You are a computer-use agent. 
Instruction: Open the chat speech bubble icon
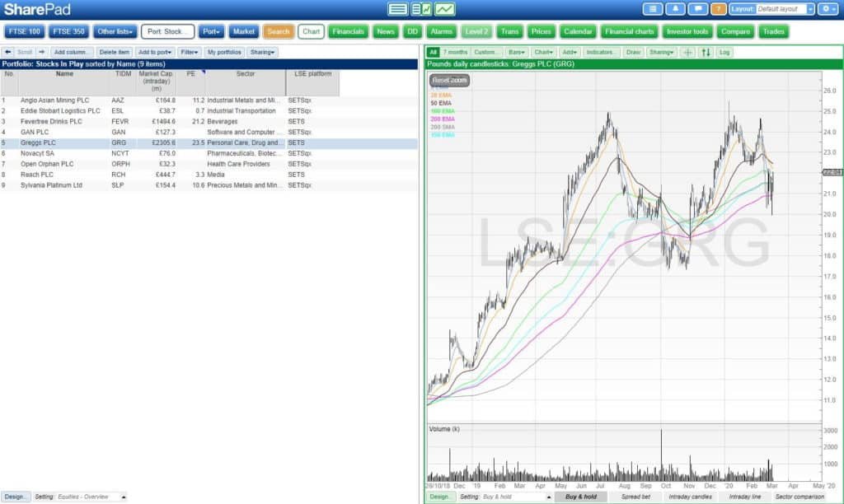pyautogui.click(x=697, y=9)
